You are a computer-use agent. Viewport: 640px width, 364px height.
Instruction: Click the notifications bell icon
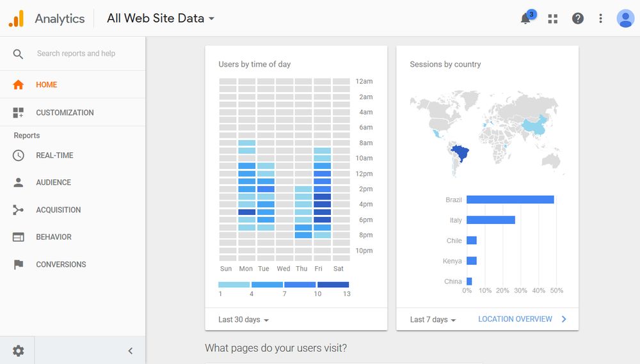(525, 19)
